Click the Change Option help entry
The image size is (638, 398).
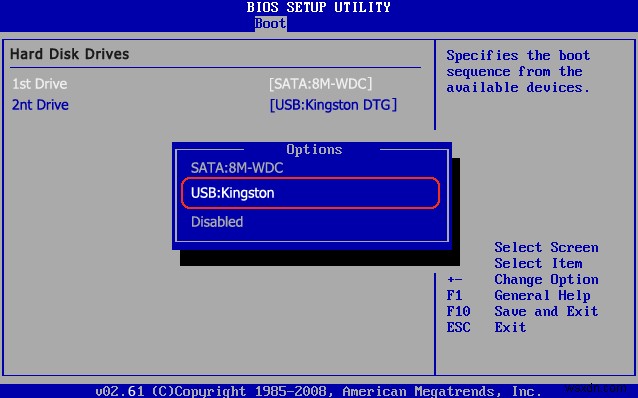[546, 280]
